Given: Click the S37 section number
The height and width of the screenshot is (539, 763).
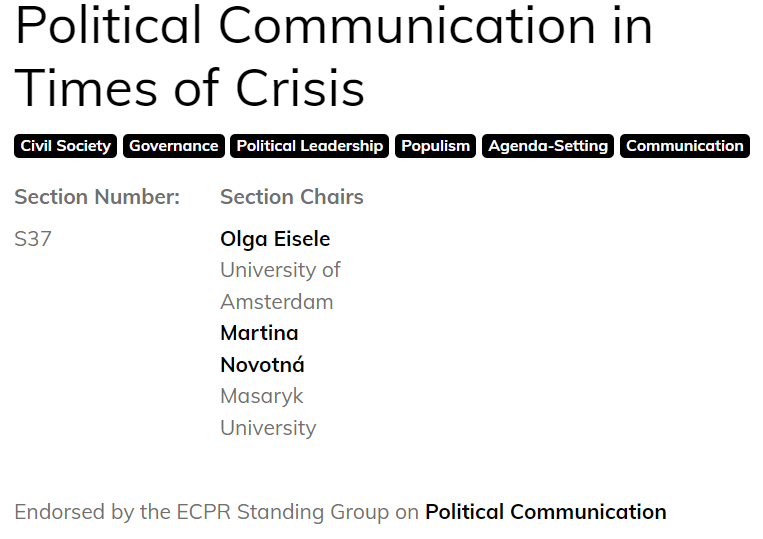Looking at the screenshot, I should (x=33, y=239).
